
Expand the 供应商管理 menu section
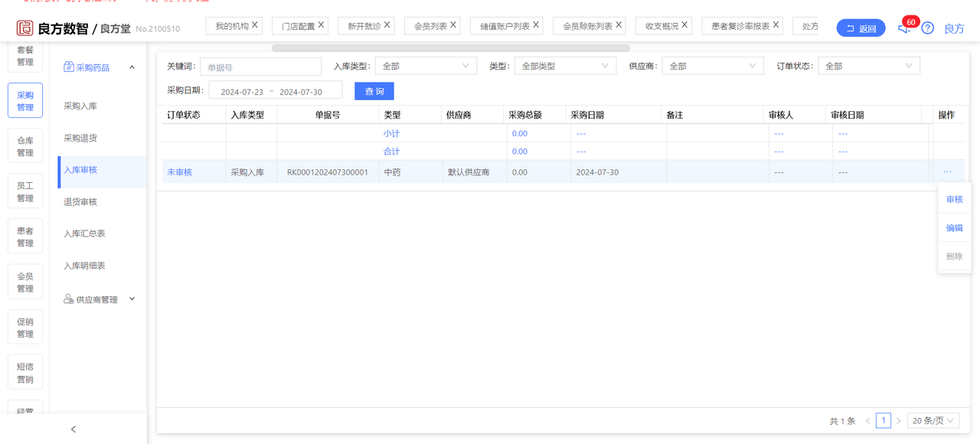tap(132, 299)
